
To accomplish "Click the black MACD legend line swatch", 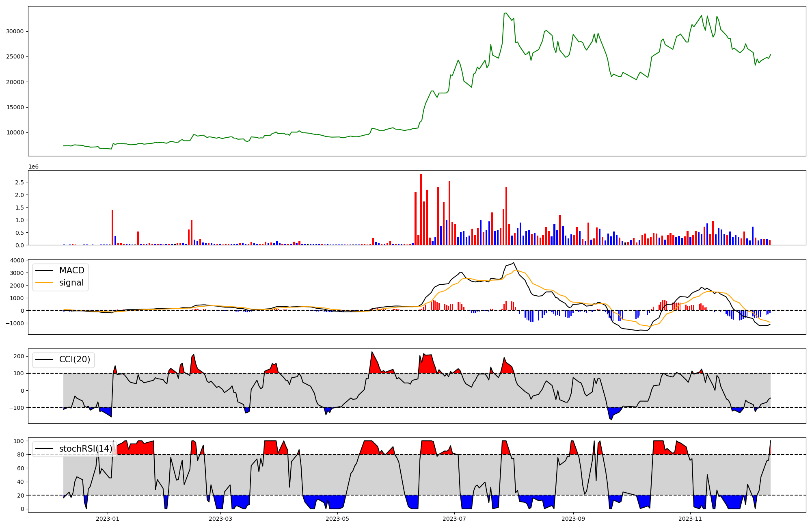I will pos(44,270).
